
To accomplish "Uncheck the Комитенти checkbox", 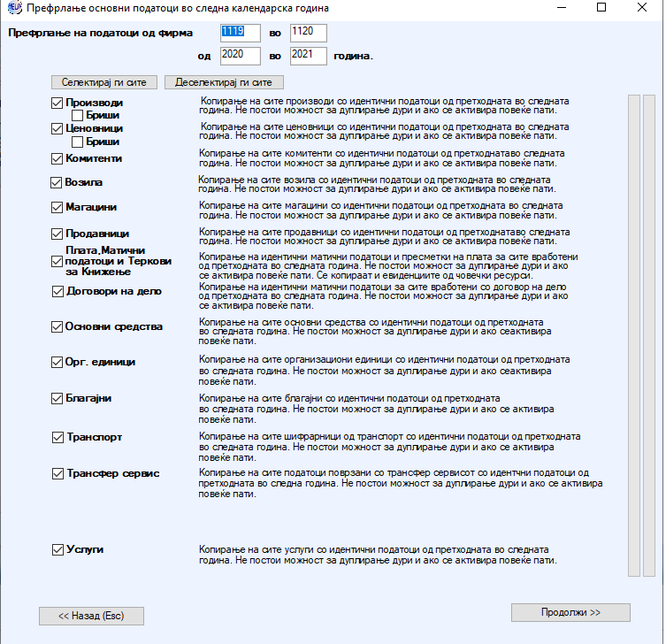I will [57, 158].
